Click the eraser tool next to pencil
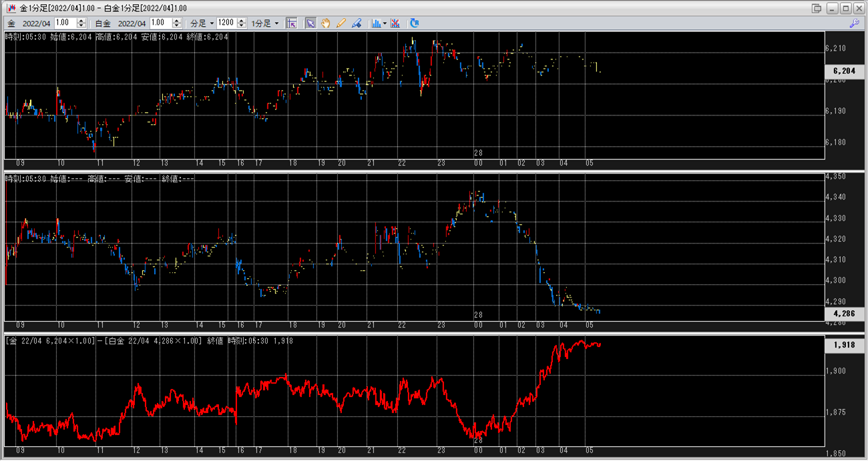This screenshot has height=461, width=868. click(x=357, y=23)
